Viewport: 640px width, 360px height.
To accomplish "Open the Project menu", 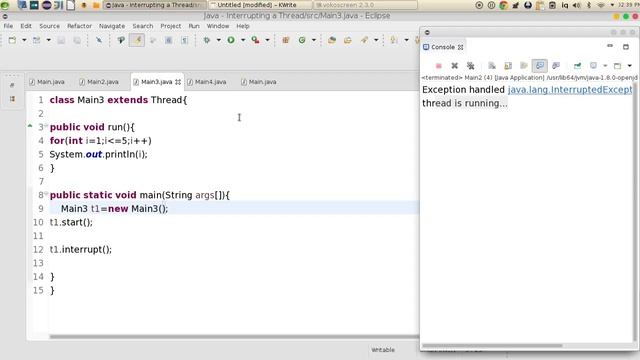I will [x=171, y=26].
